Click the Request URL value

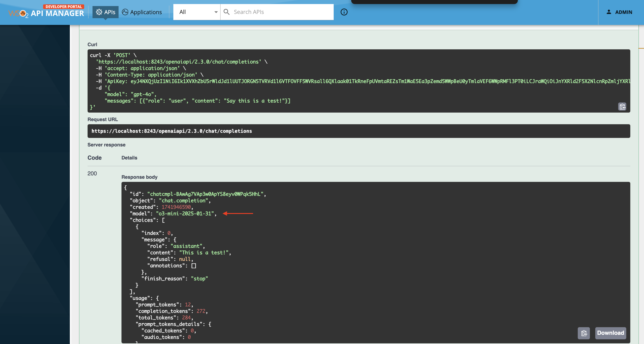coord(172,131)
